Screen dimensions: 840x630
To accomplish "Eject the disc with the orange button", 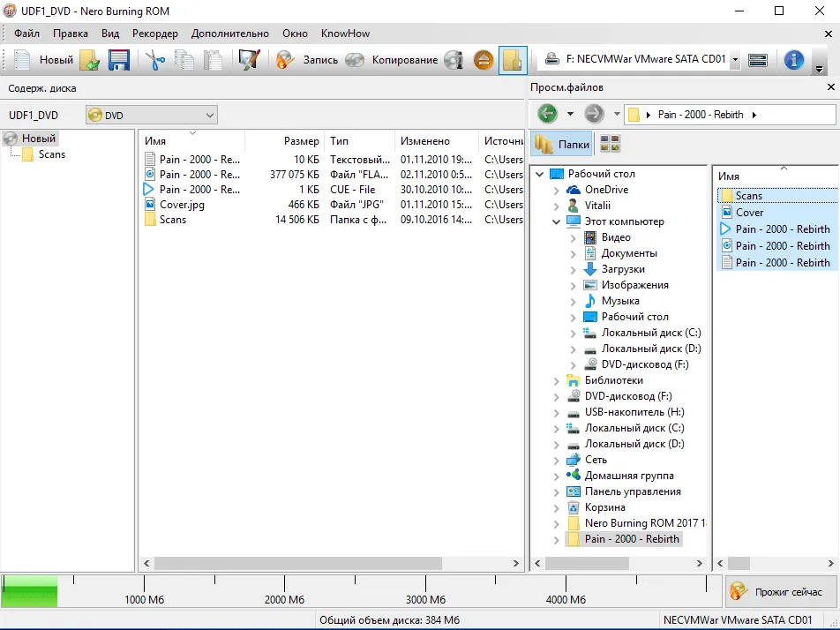I will click(x=484, y=59).
